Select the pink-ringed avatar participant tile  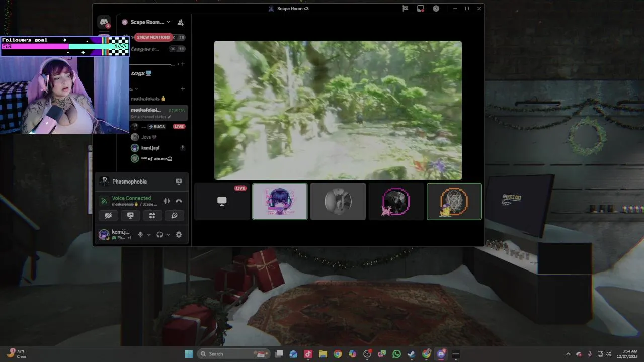396,201
